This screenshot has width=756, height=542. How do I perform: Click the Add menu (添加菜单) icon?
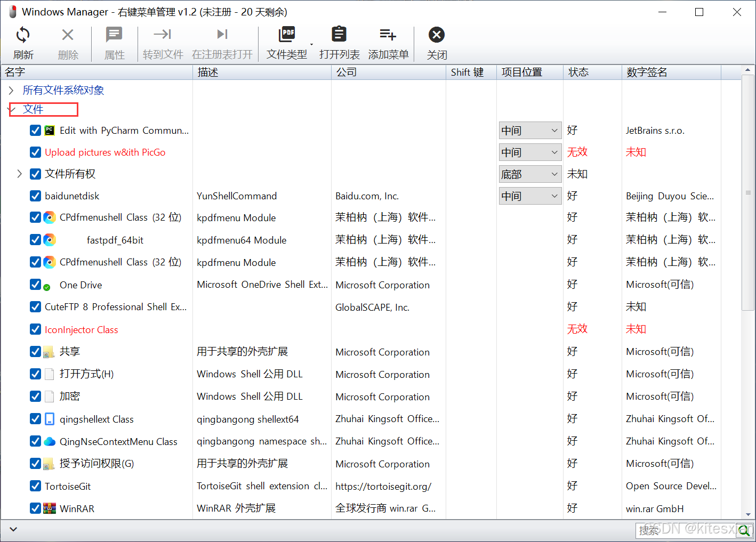[x=388, y=35]
